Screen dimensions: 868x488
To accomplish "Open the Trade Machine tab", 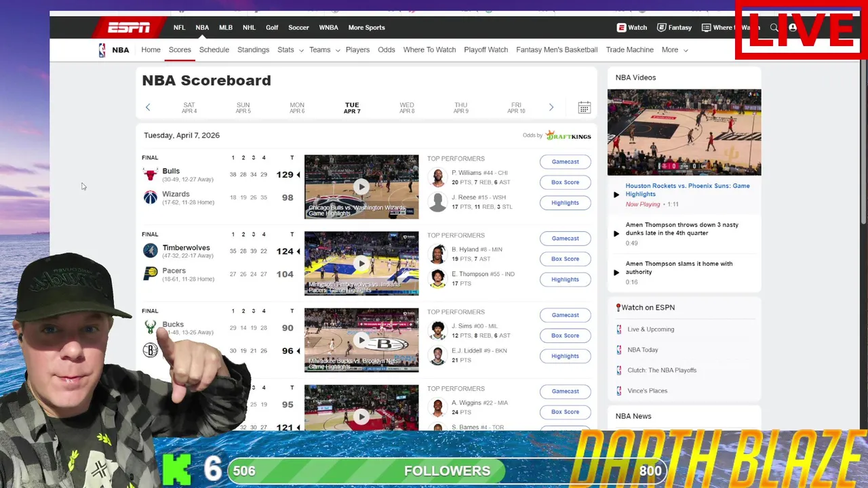I will pos(629,50).
